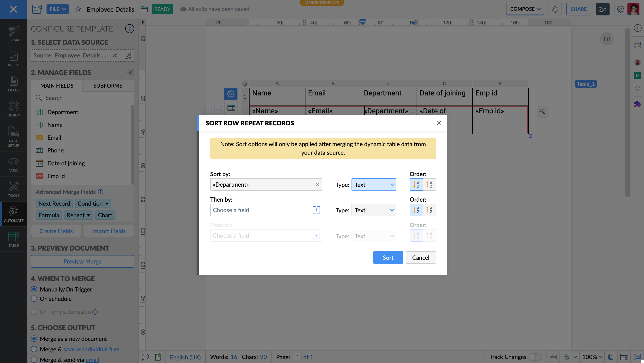Click the table grid icon beside the row

(231, 108)
